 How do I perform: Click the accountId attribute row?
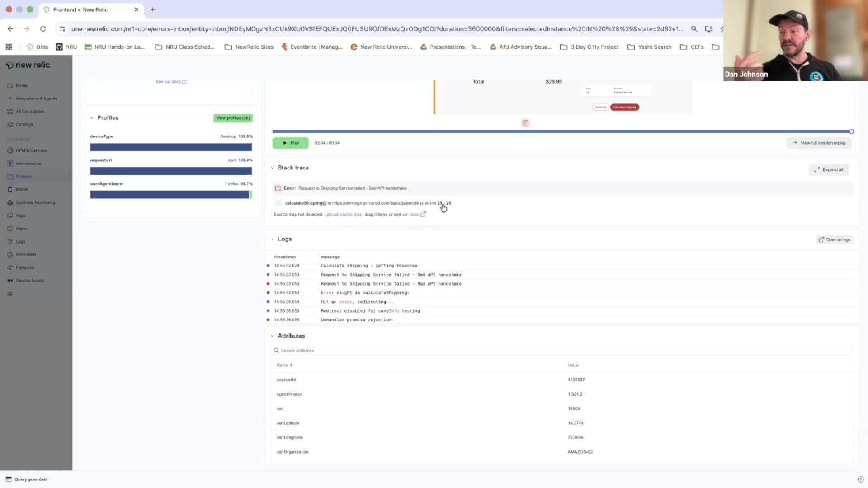point(562,380)
